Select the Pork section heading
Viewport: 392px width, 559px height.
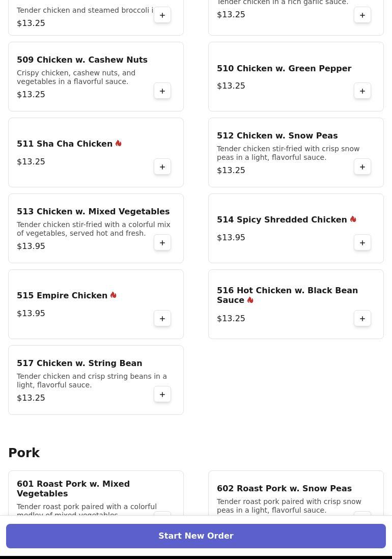tap(24, 453)
